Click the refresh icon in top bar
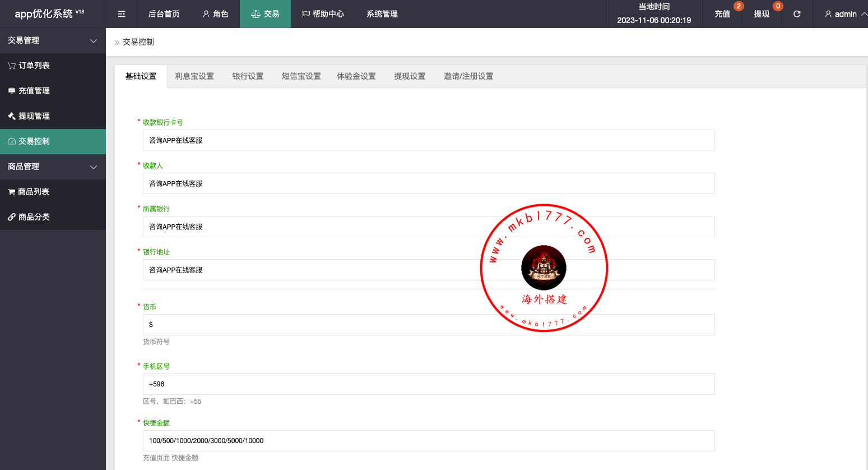The image size is (868, 470). coord(797,14)
